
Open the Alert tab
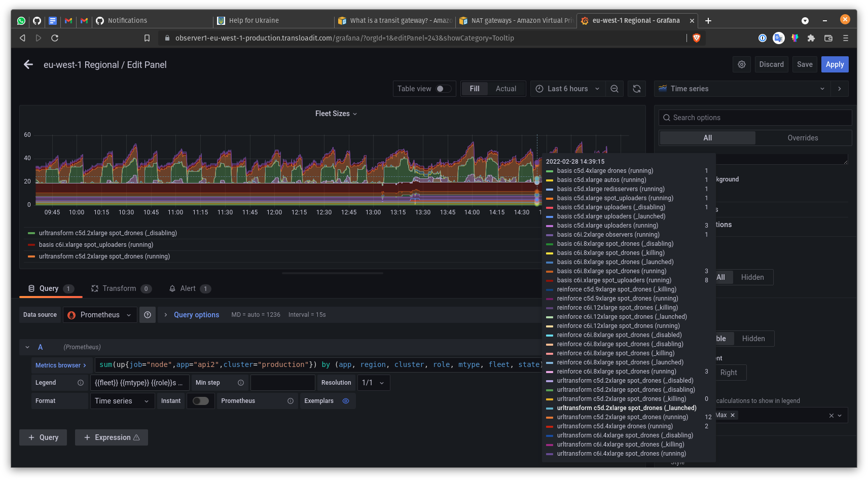189,288
